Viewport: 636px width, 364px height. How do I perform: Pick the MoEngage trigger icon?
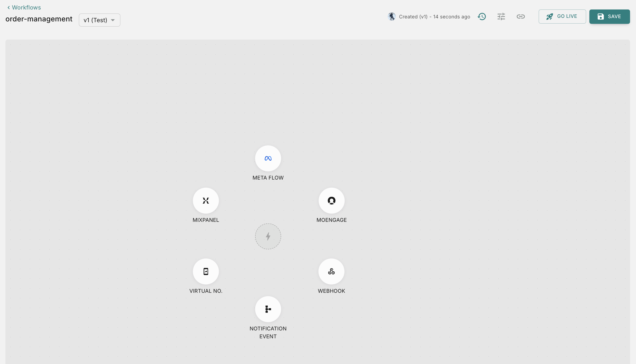331,201
